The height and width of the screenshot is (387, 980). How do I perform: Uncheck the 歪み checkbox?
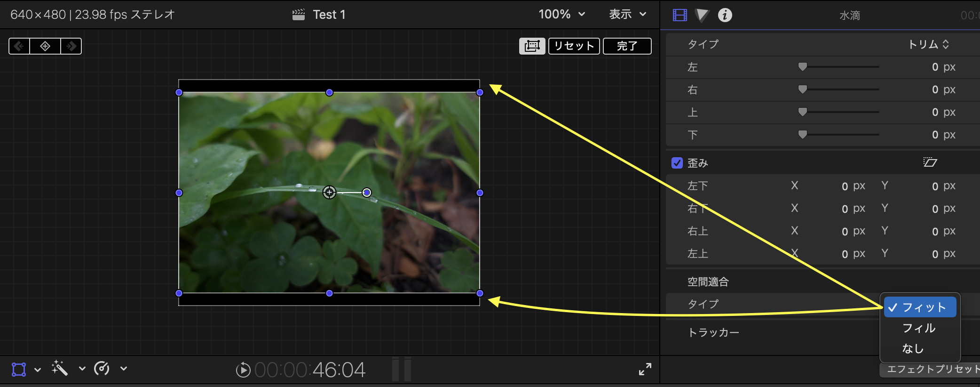click(677, 163)
